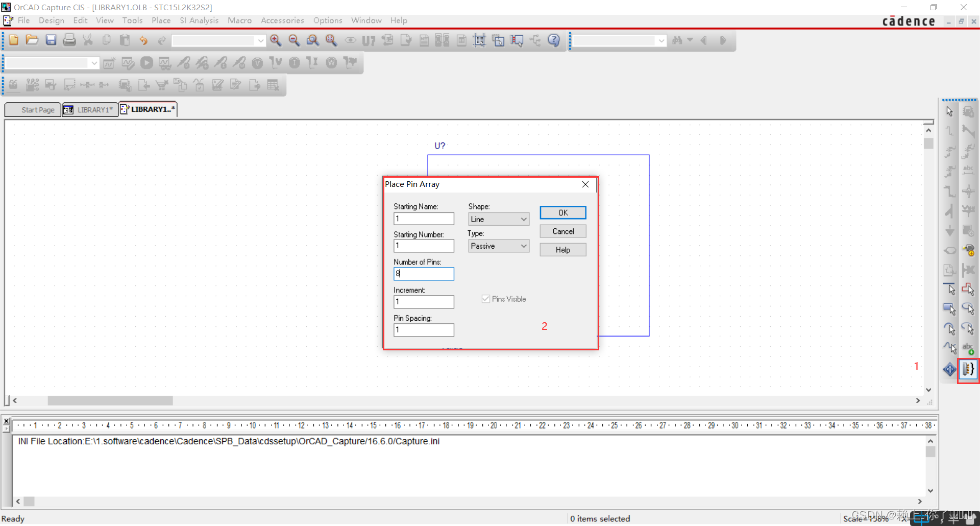The image size is (980, 526).
Task: Click the Pin Spacing input field
Action: [424, 330]
